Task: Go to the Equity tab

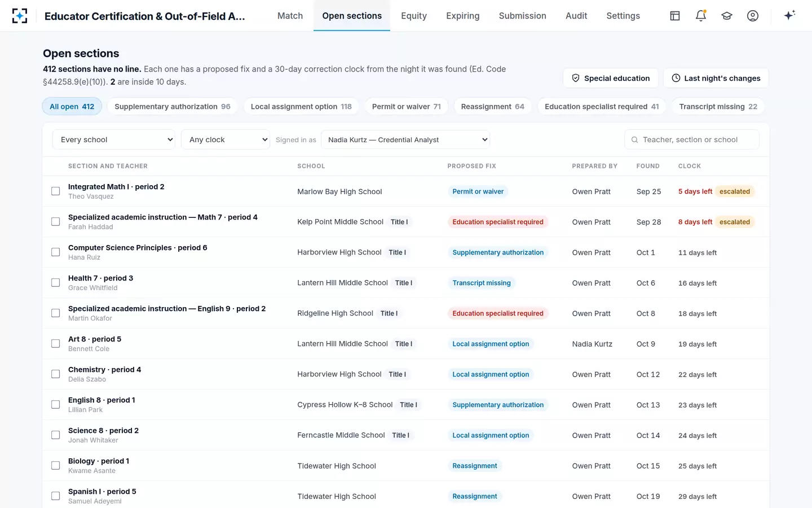Action: 414,16
